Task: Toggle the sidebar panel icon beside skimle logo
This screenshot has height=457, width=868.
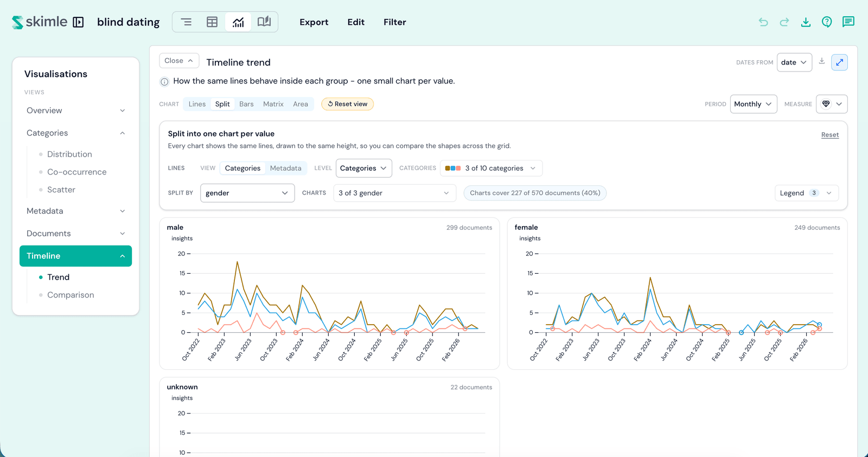Action: (x=78, y=22)
